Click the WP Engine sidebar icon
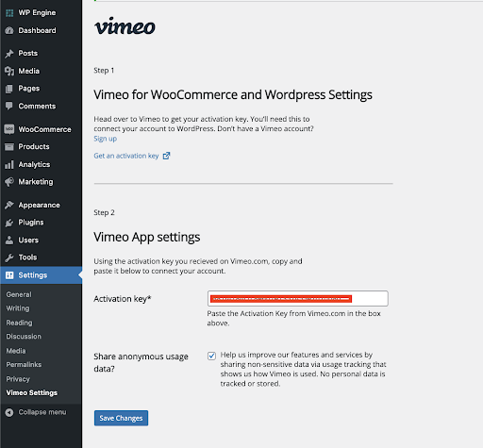 [9, 13]
